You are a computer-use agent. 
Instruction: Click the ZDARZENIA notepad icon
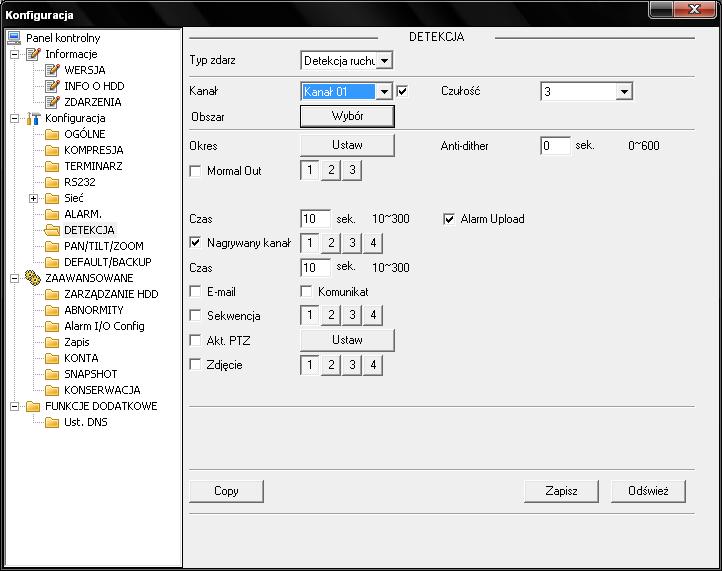pos(52,102)
